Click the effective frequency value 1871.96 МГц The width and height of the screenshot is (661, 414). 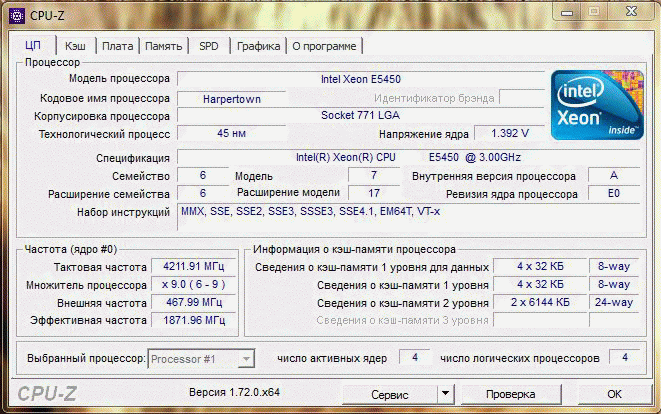[x=193, y=320]
